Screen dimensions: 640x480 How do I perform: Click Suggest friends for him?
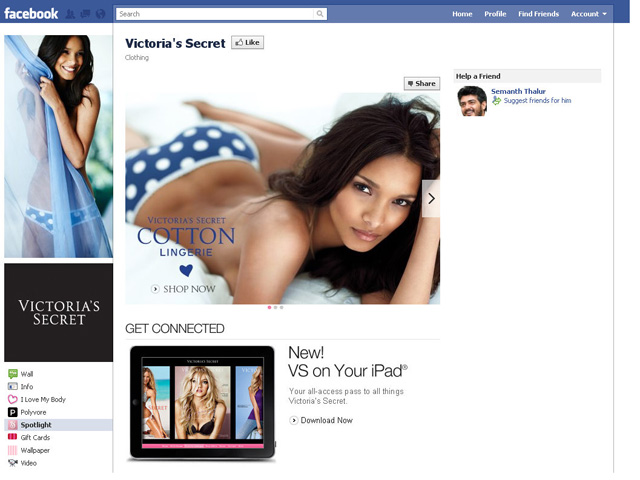click(x=537, y=100)
